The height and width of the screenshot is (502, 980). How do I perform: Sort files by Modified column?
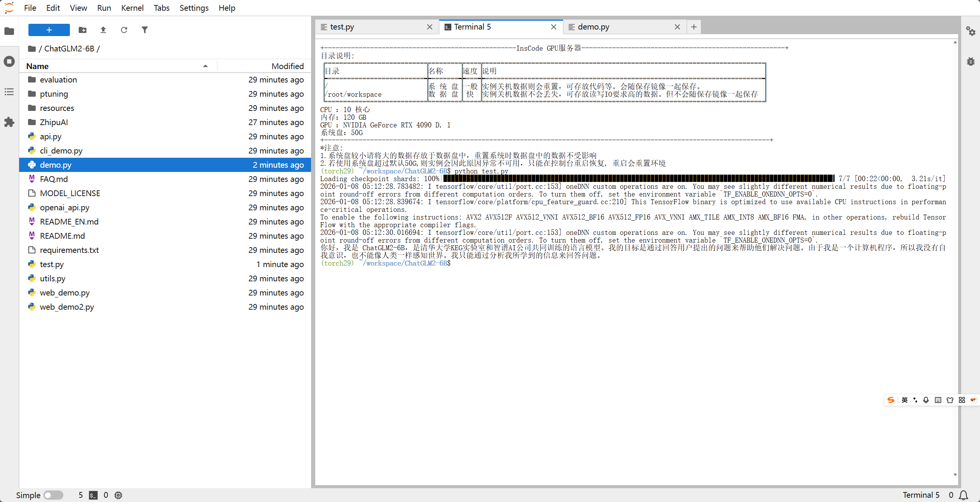287,66
